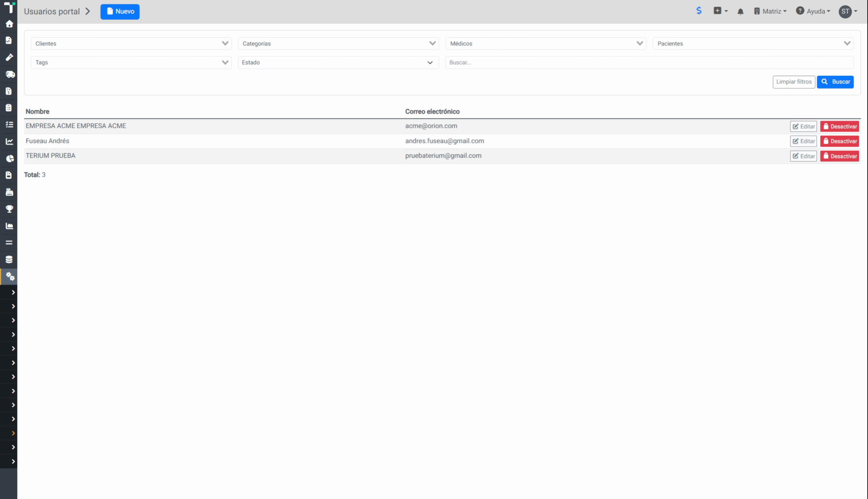Deactivate the Fuseau Andrés user
The image size is (868, 499).
pos(840,141)
